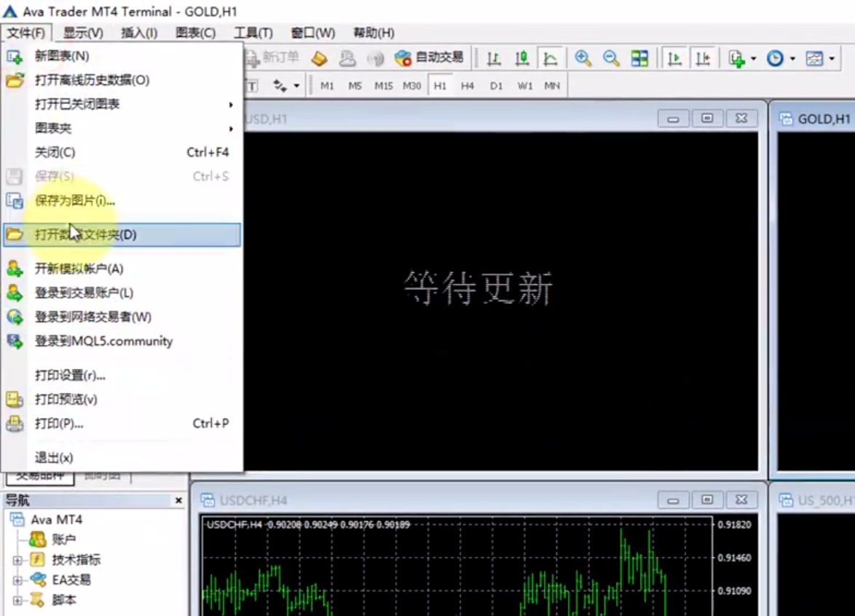
Task: Select D1 timeframe
Action: click(x=496, y=86)
